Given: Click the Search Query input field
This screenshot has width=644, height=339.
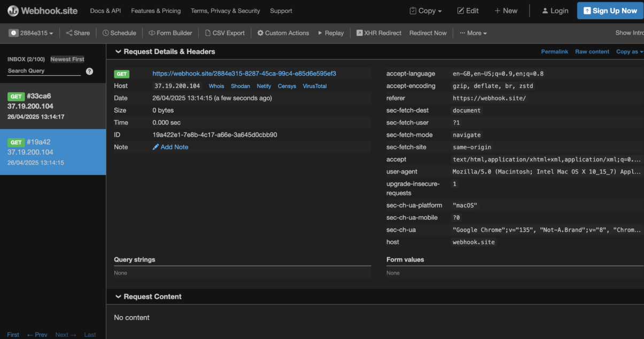Looking at the screenshot, I should [x=44, y=71].
